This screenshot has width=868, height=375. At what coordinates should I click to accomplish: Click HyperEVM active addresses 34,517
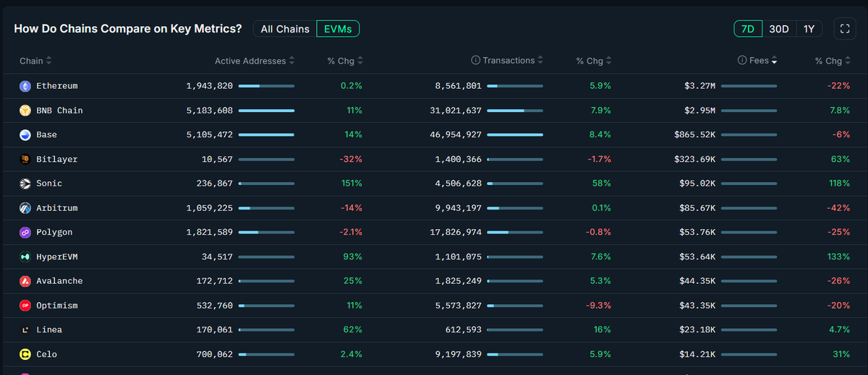click(x=217, y=257)
